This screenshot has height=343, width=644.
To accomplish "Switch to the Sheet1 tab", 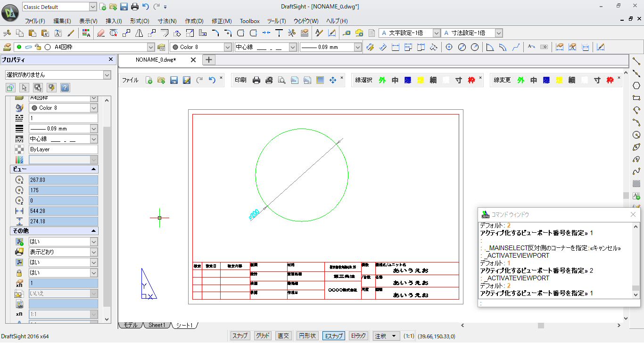I will [157, 325].
